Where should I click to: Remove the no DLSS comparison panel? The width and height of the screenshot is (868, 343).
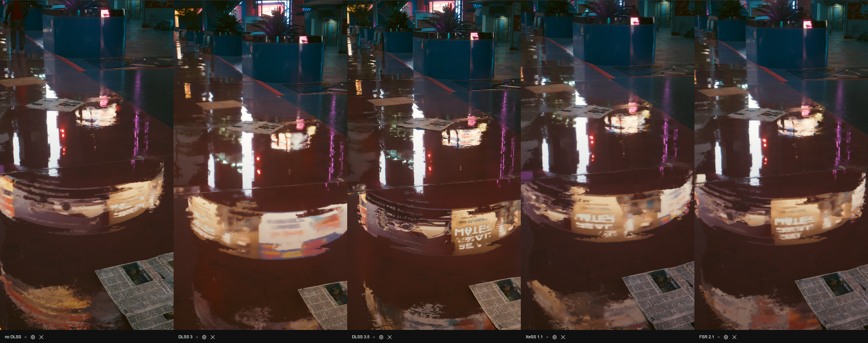tap(41, 337)
